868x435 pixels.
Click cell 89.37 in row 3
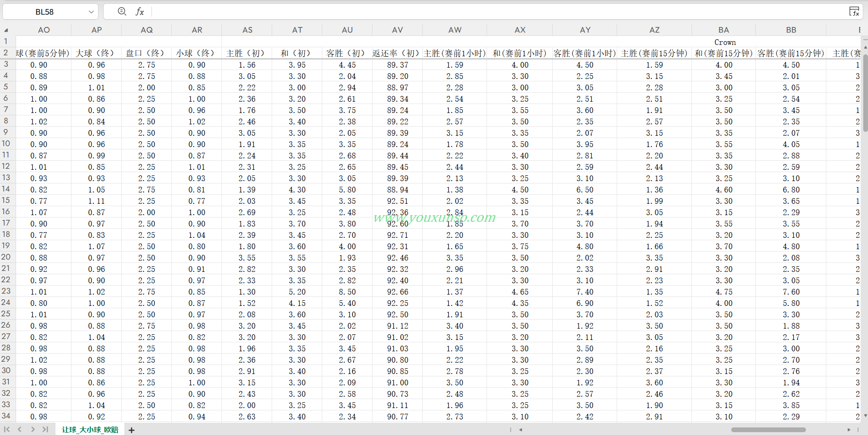(x=398, y=65)
